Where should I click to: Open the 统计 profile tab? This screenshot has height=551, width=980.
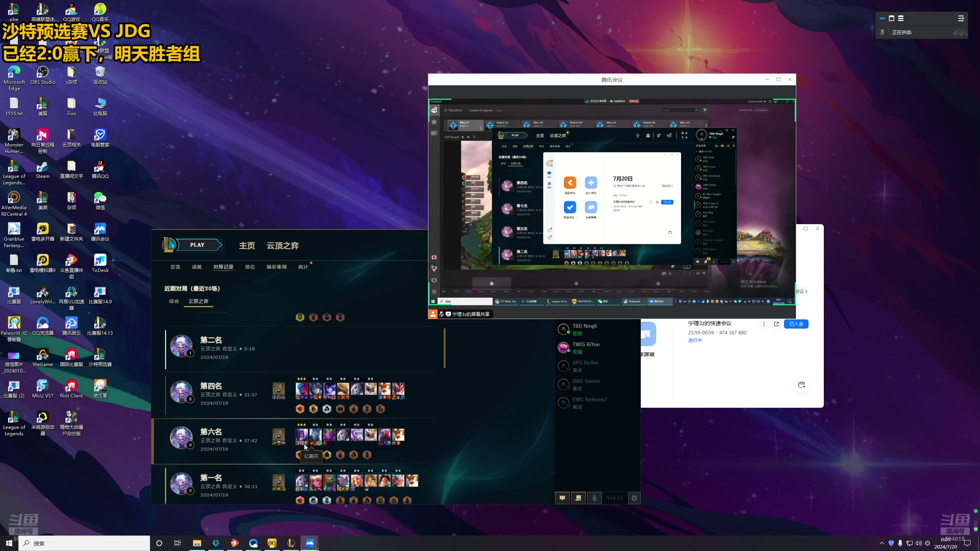[x=303, y=267]
